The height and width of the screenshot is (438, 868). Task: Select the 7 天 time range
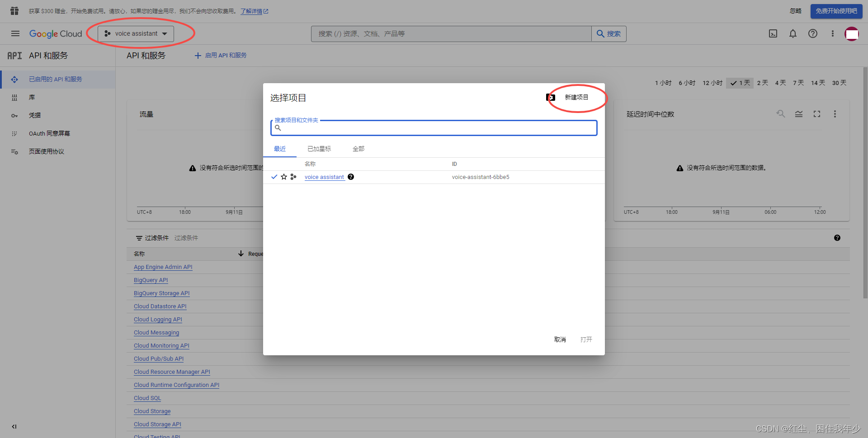[x=798, y=83]
